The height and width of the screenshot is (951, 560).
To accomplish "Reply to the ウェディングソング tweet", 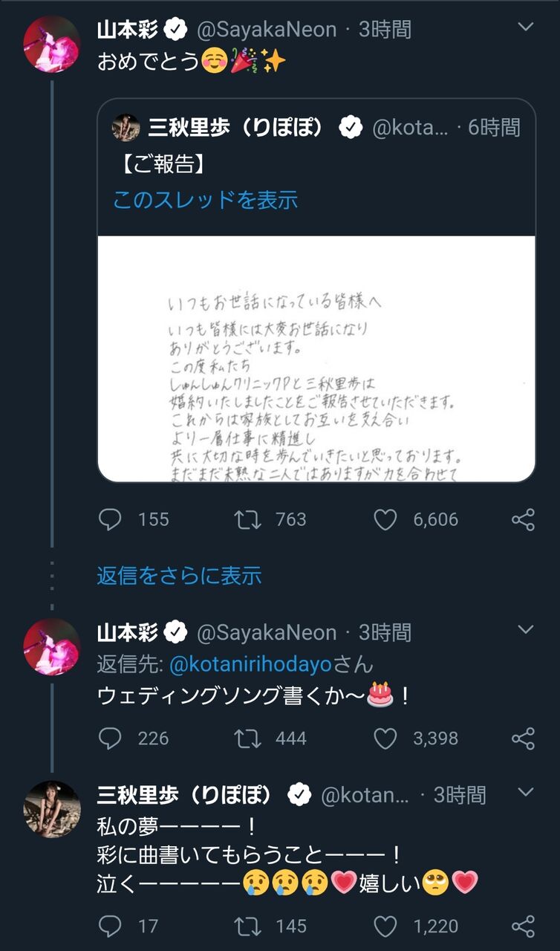I will 110,738.
